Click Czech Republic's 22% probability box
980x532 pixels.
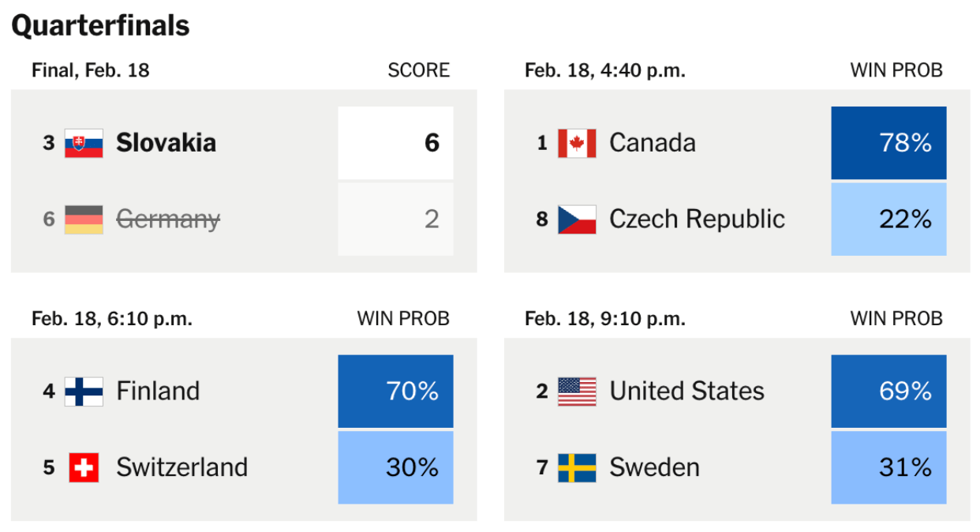coord(888,219)
